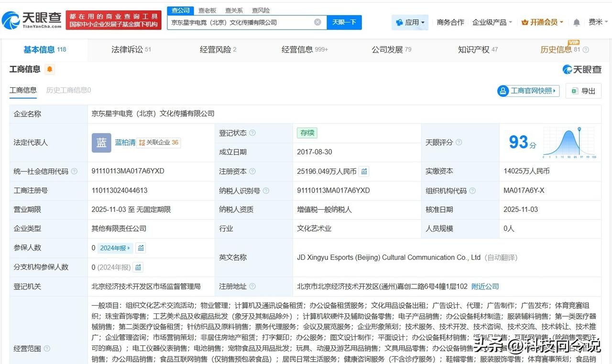Click the 企业类型 value 其他有限责任公司
The image size is (612, 364).
119,228
